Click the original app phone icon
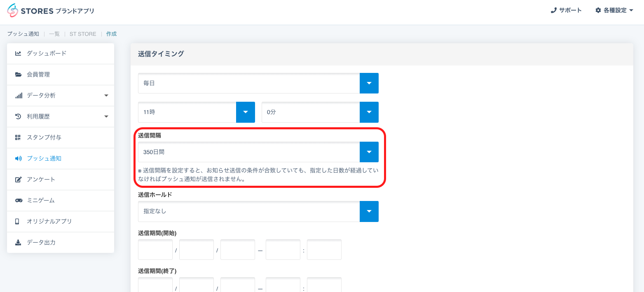Screen dimensions: 644x292 pyautogui.click(x=17, y=222)
